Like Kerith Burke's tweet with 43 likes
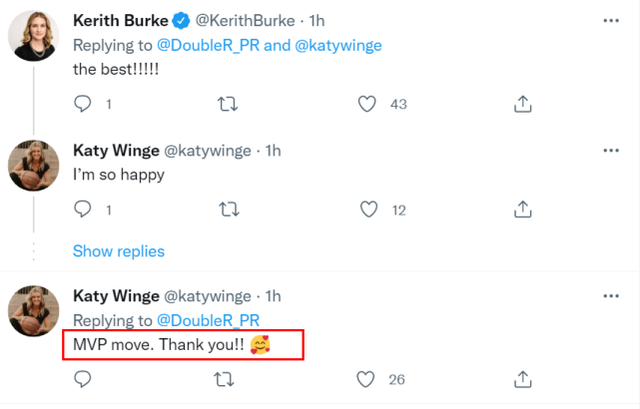640x409 pixels. pyautogui.click(x=369, y=103)
